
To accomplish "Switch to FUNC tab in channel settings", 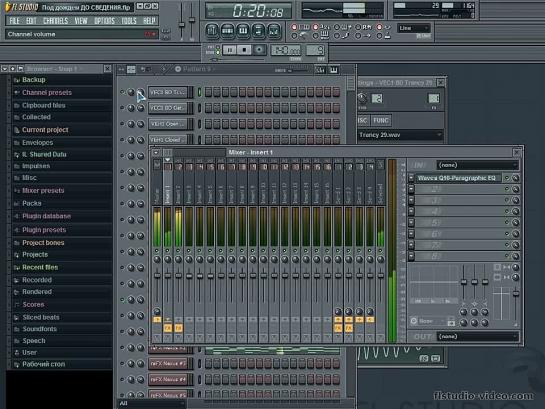I will (x=381, y=120).
